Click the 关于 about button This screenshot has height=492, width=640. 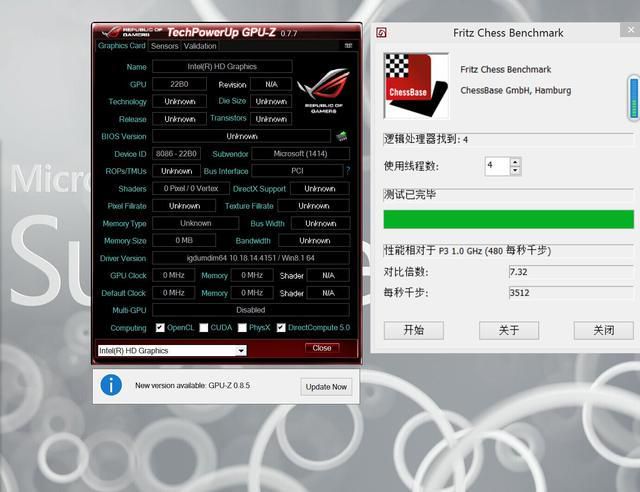pos(509,330)
